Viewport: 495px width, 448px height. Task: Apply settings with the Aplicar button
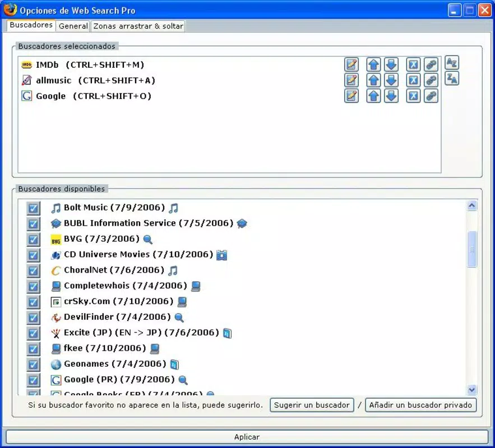pyautogui.click(x=247, y=437)
